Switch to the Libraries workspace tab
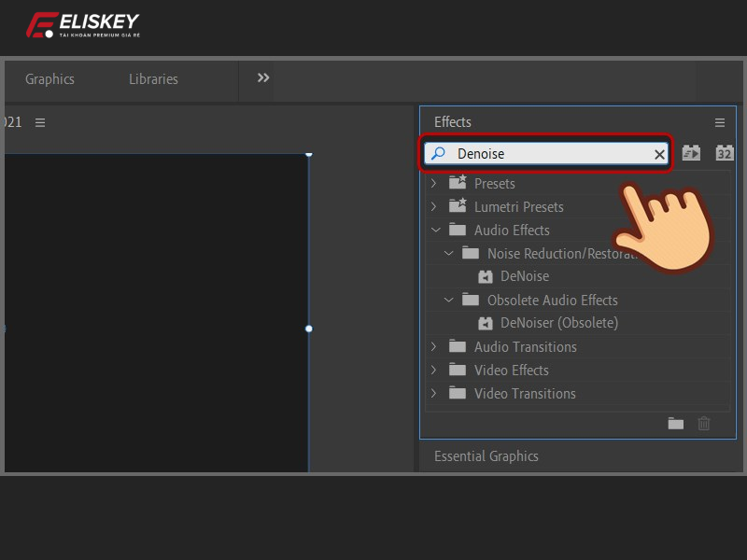 (x=153, y=79)
